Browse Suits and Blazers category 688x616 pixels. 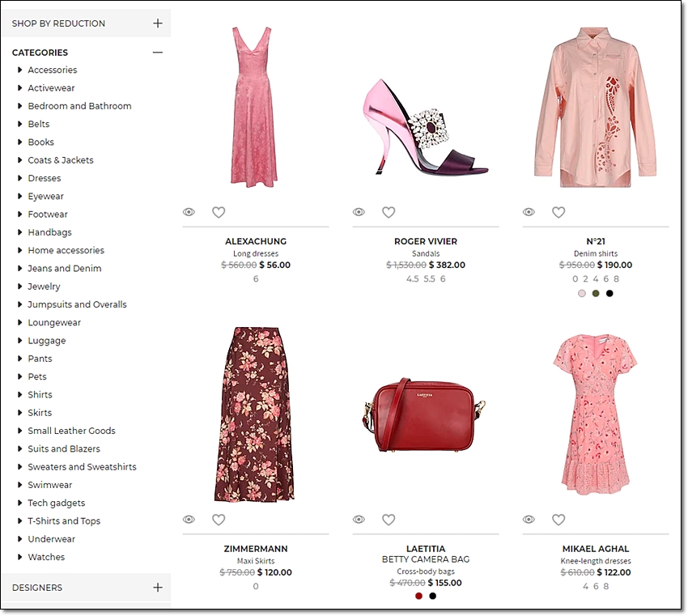coord(64,448)
